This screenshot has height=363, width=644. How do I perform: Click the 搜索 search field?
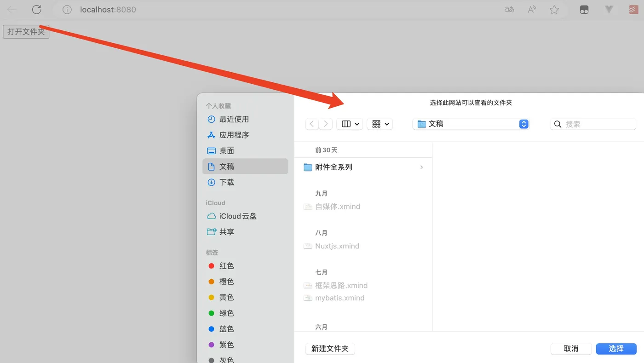593,124
